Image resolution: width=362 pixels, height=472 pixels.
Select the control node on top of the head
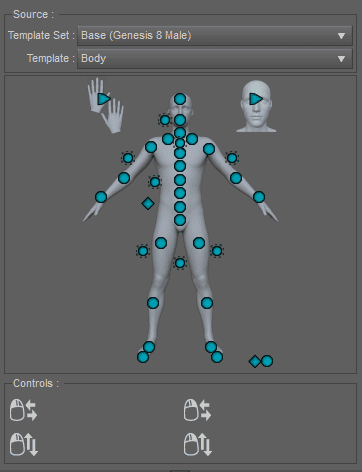180,99
